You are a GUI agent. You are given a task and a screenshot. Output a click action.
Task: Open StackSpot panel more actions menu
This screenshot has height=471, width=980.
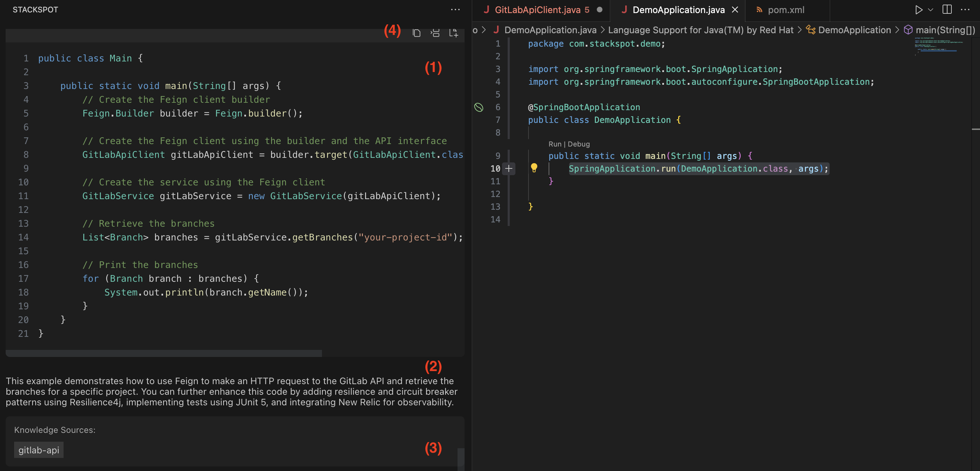click(x=455, y=10)
